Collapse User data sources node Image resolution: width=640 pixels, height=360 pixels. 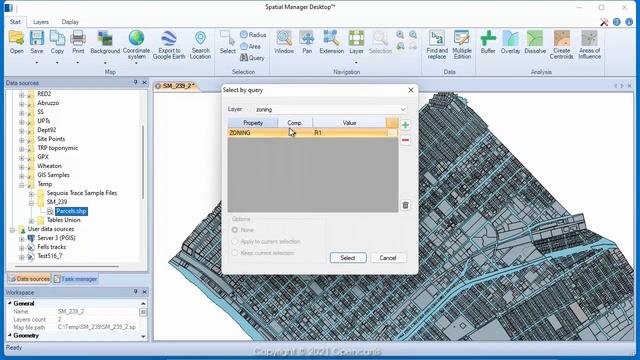pyautogui.click(x=12, y=229)
